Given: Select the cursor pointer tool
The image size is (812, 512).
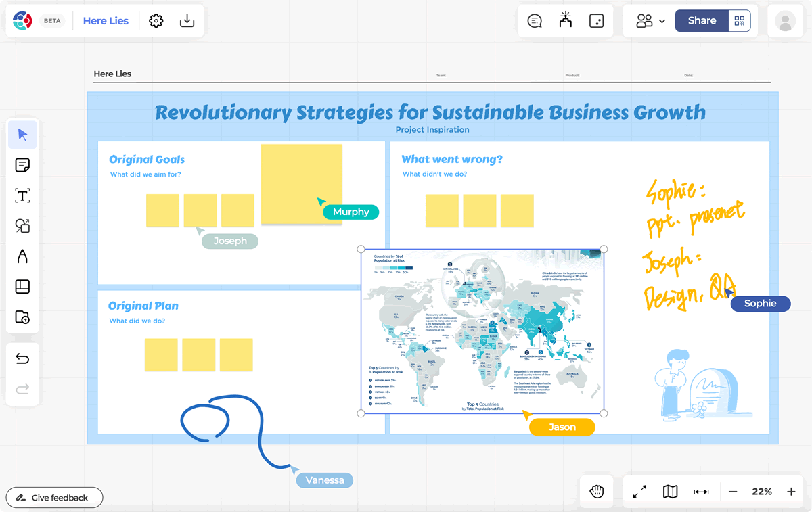Looking at the screenshot, I should coord(22,135).
